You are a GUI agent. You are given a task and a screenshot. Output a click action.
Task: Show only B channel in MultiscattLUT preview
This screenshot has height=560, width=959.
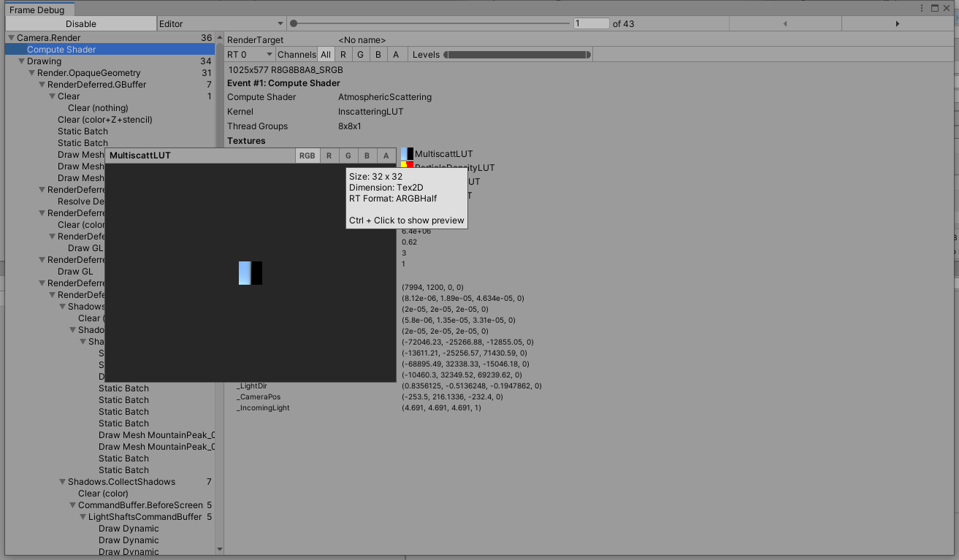click(x=367, y=156)
